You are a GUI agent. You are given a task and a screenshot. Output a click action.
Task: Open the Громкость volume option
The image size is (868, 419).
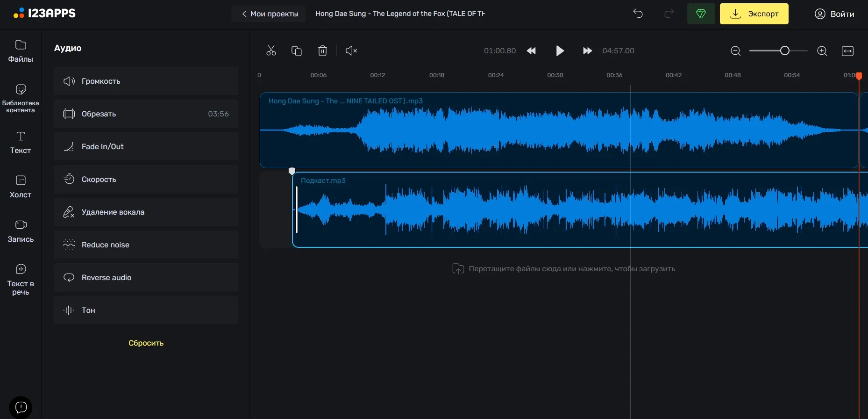[146, 81]
